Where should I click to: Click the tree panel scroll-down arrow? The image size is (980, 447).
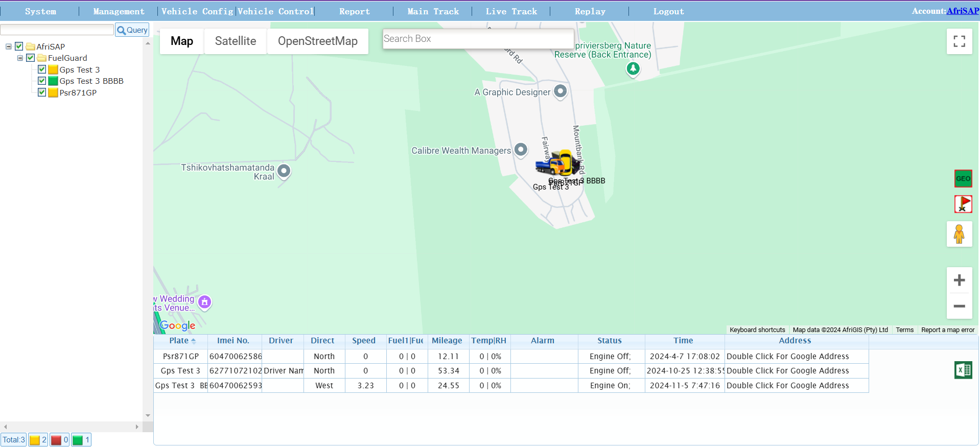pos(148,416)
